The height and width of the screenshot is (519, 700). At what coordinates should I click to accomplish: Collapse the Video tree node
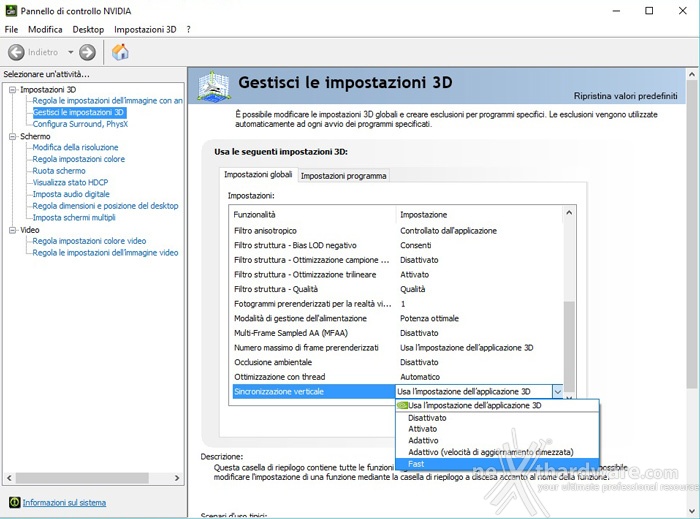click(12, 230)
